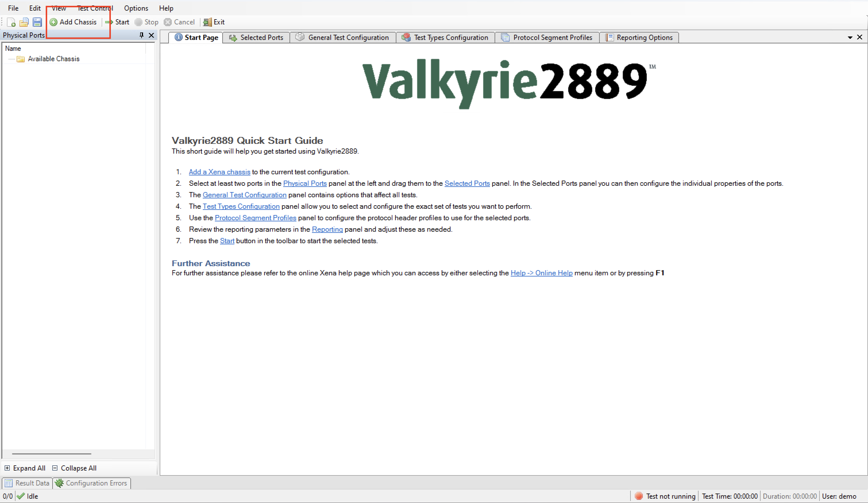Follow the Selected Ports link
Viewport: 868px width, 503px height.
point(467,183)
